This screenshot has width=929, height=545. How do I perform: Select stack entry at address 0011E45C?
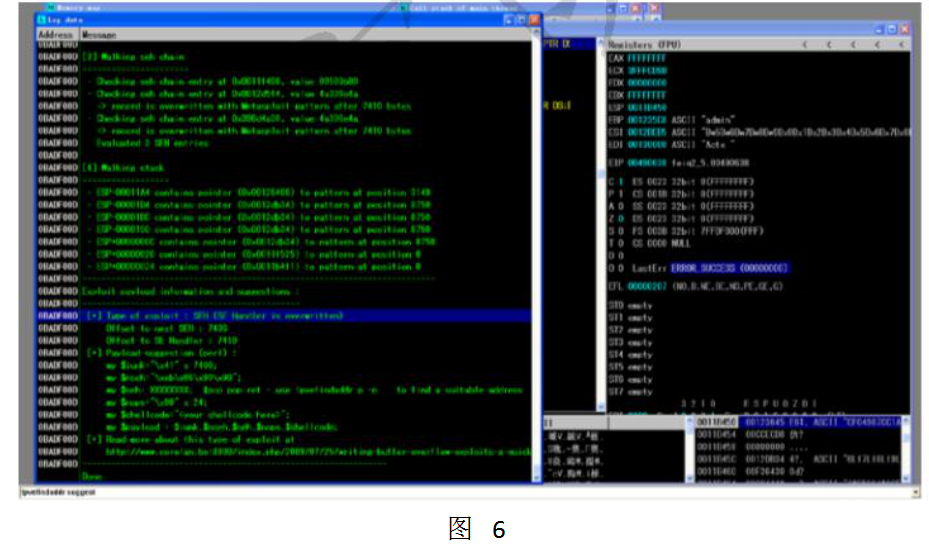(798, 459)
